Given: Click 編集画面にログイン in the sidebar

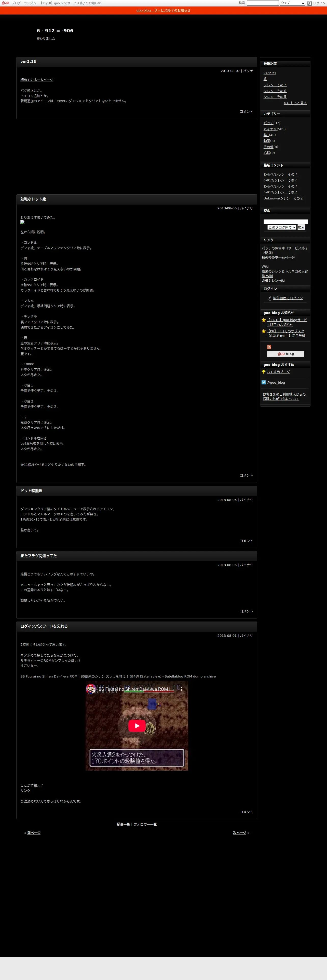Looking at the screenshot, I should click(x=288, y=298).
